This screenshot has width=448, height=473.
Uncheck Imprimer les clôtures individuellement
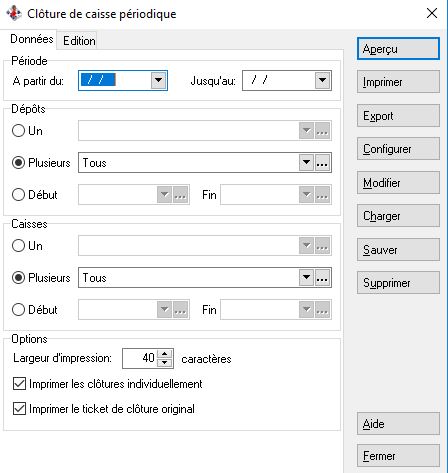(x=19, y=384)
